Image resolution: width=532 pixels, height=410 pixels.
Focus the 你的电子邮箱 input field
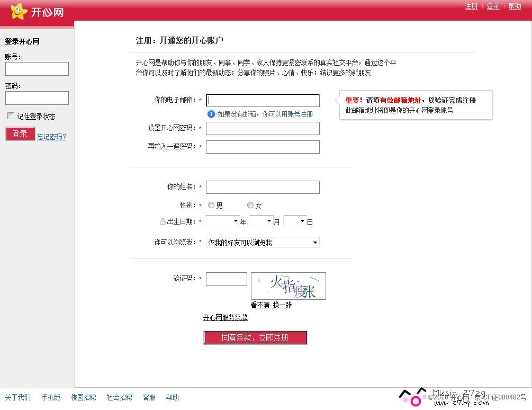(x=263, y=101)
